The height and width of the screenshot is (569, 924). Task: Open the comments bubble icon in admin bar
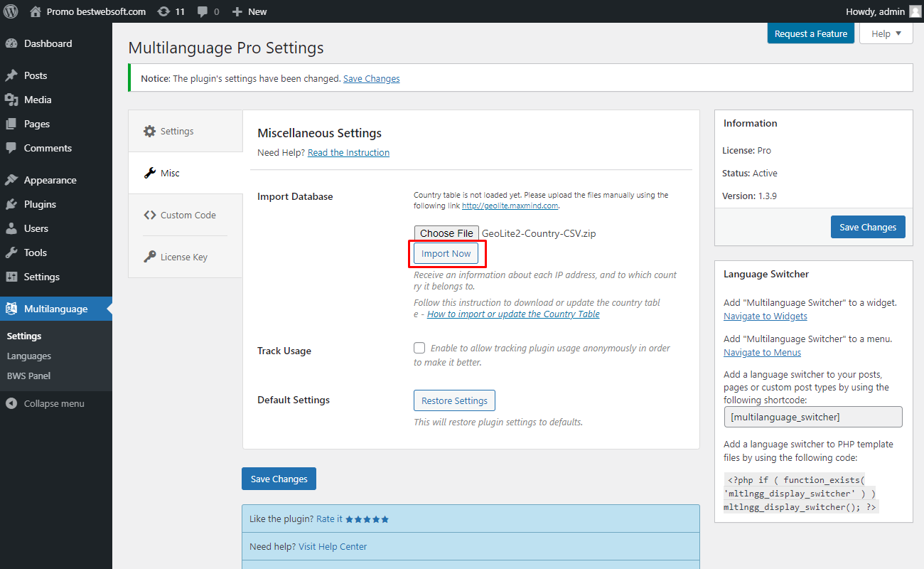coord(203,12)
